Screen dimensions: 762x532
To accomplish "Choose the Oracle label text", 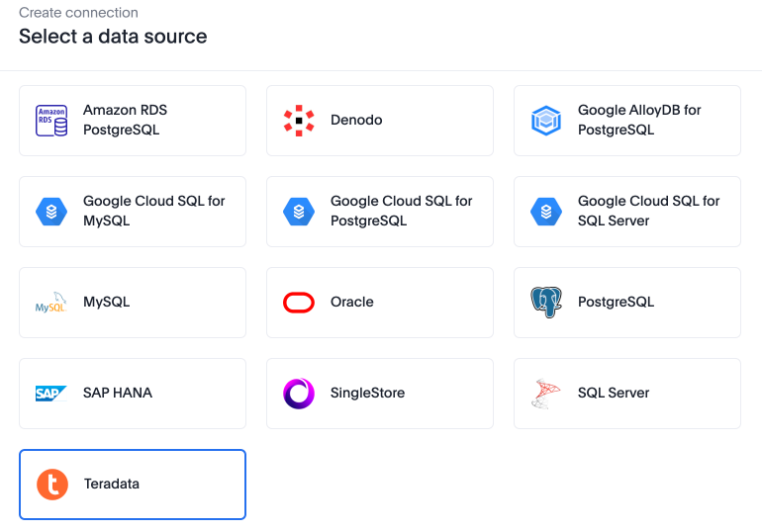I will (x=352, y=302).
